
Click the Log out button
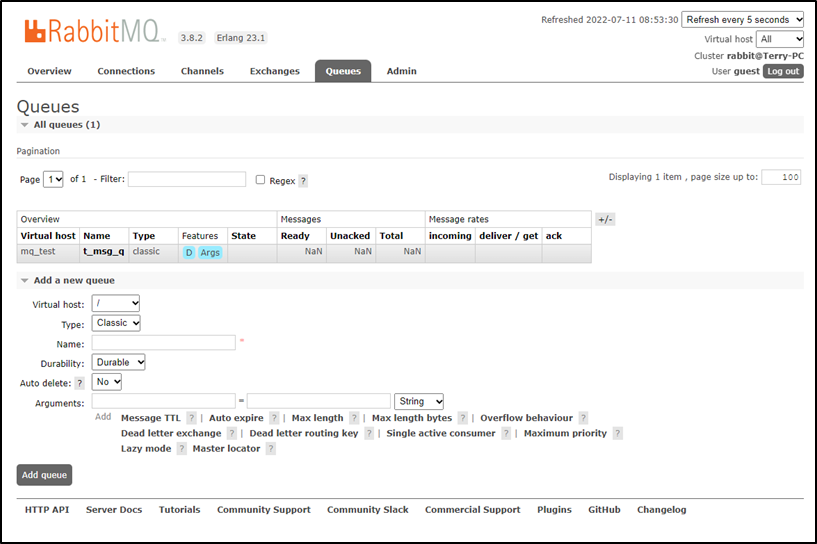point(783,71)
